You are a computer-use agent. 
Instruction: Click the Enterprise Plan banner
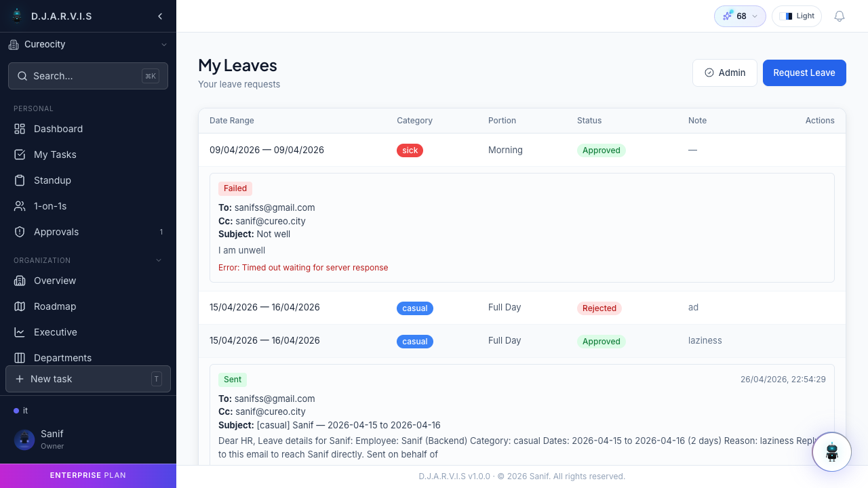(x=88, y=476)
